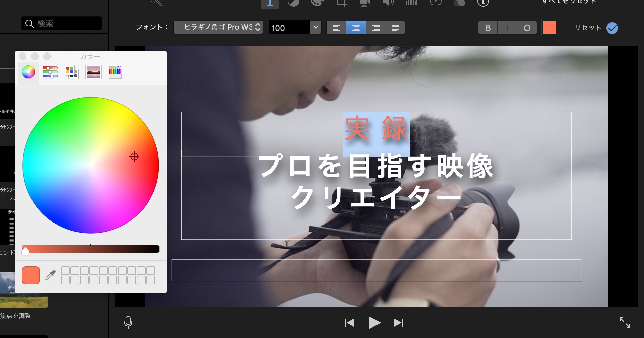This screenshot has height=338, width=644.
Task: Click the プロを目指す映像 title line
Action: [375, 166]
